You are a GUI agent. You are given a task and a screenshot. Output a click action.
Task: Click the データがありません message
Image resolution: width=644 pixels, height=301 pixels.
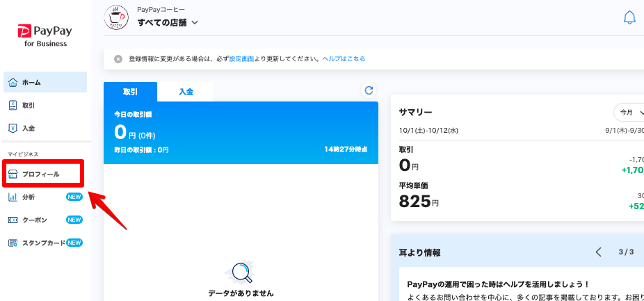[241, 293]
